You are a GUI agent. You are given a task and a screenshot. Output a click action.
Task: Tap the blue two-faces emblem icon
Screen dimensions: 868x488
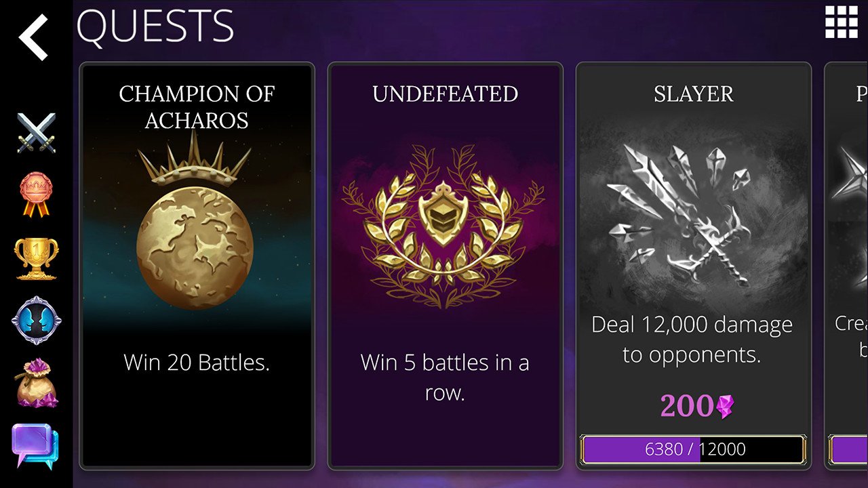point(36,320)
